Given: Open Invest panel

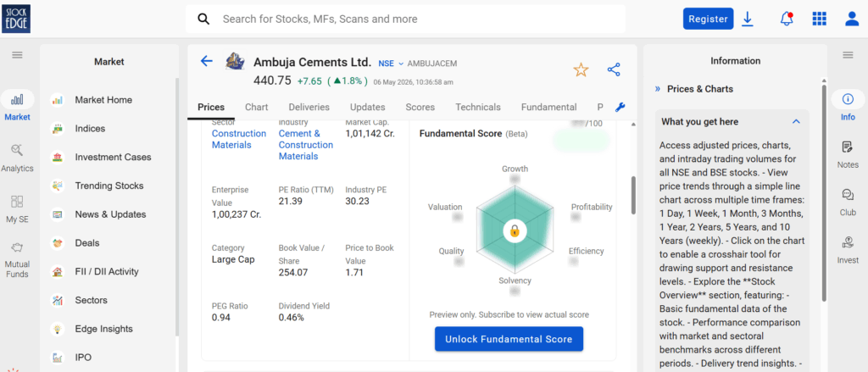Looking at the screenshot, I should (x=848, y=250).
